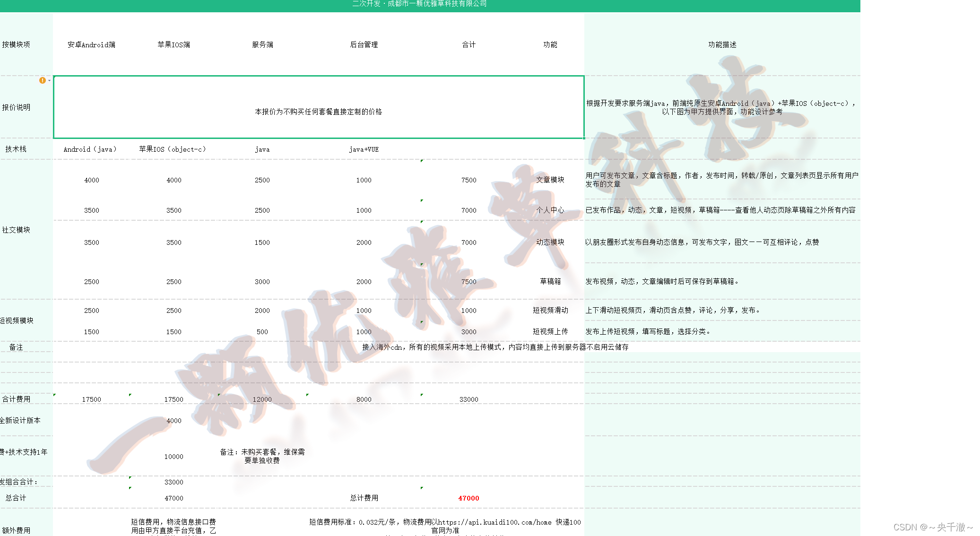
Task: Select the 苹果IOS端 column header cell
Action: click(173, 44)
